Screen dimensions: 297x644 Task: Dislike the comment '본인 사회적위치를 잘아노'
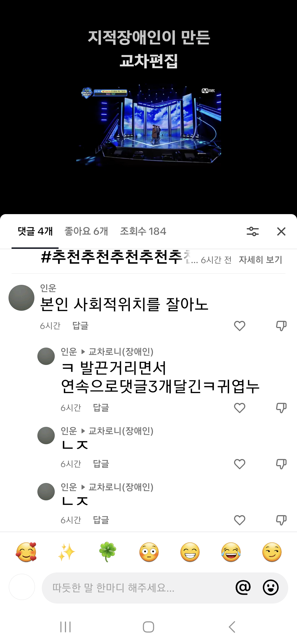[x=281, y=326]
